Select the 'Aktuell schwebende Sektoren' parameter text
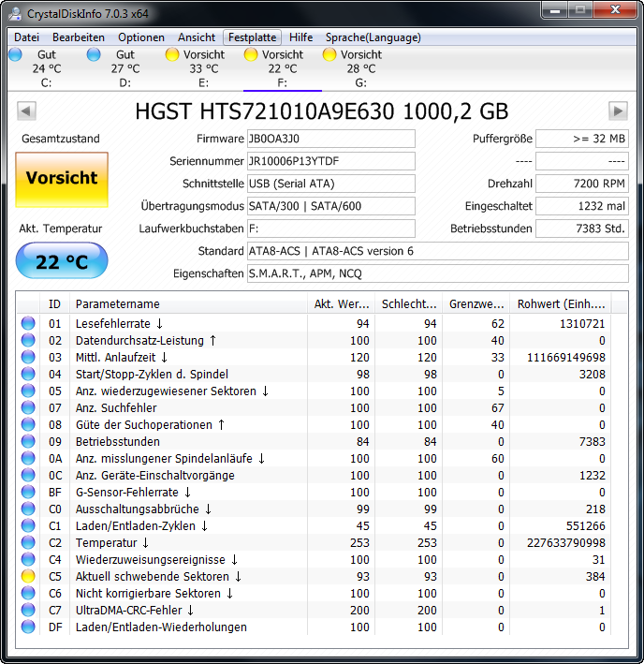The width and height of the screenshot is (644, 664). coord(153,576)
